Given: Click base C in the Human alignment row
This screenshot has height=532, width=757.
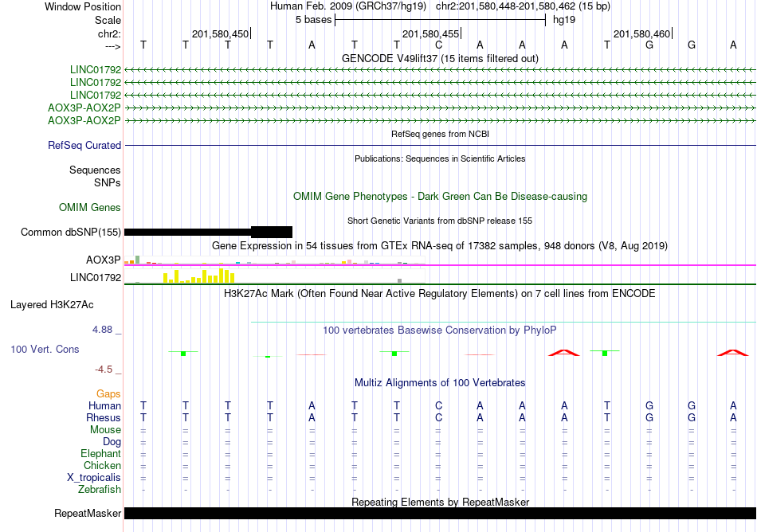Looking at the screenshot, I should (x=438, y=406).
